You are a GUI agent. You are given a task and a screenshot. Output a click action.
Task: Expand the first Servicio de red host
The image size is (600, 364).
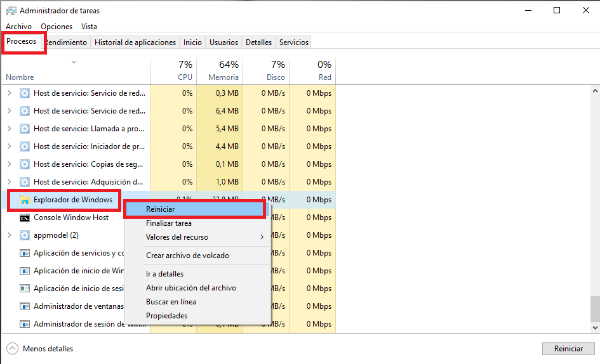coord(10,93)
